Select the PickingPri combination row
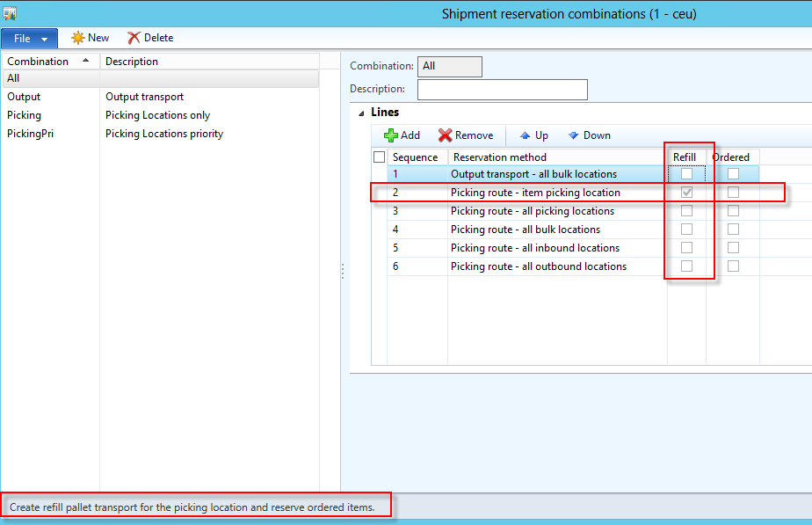This screenshot has width=812, height=525. click(x=31, y=134)
